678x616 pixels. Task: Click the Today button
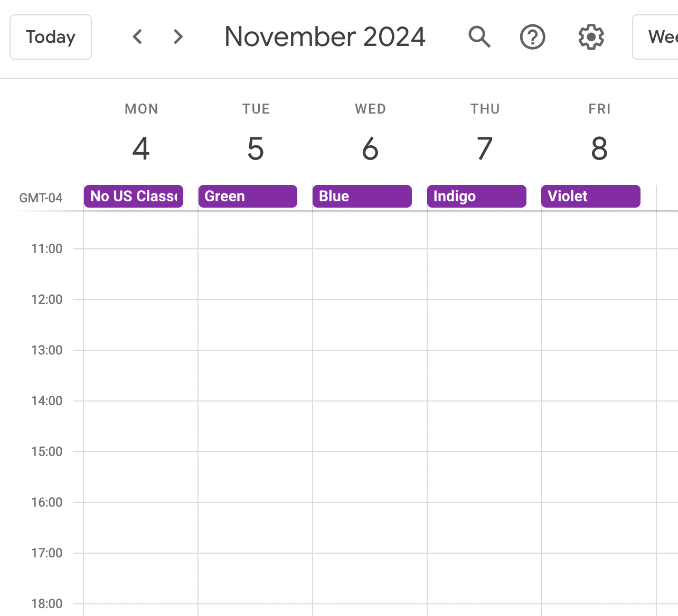coord(51,37)
